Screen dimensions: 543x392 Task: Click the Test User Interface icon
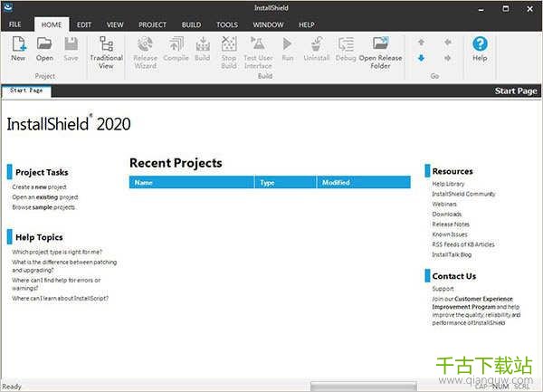[x=258, y=51]
